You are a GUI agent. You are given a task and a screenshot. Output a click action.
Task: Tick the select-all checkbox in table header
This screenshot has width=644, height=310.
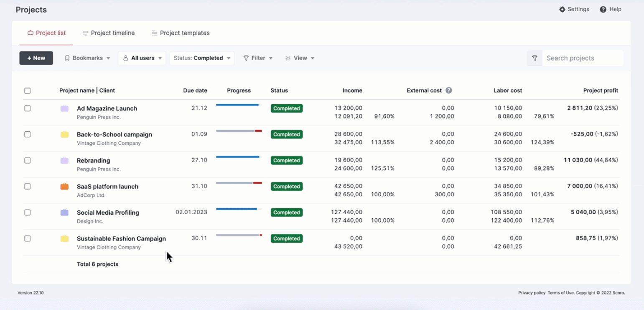pyautogui.click(x=28, y=91)
